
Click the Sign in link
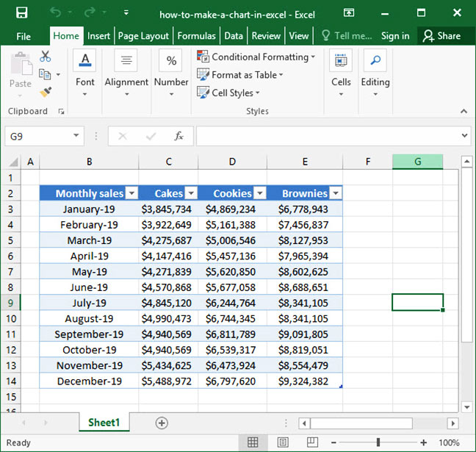[395, 36]
